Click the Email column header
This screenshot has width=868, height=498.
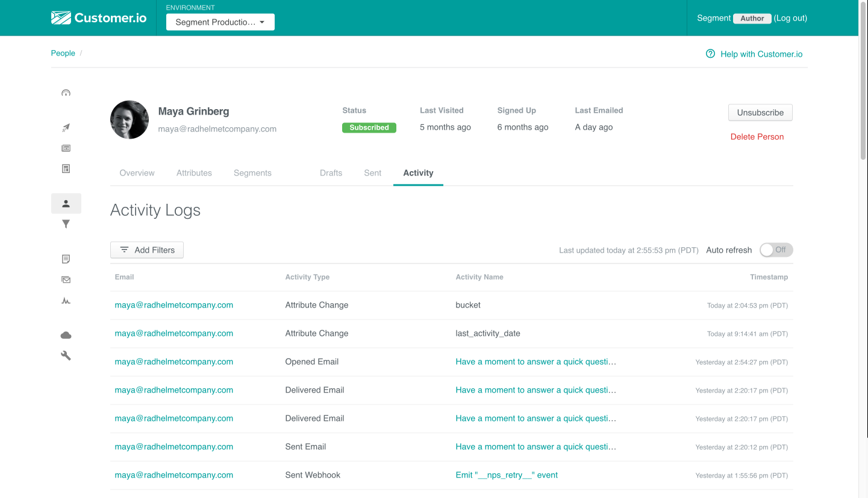(124, 277)
